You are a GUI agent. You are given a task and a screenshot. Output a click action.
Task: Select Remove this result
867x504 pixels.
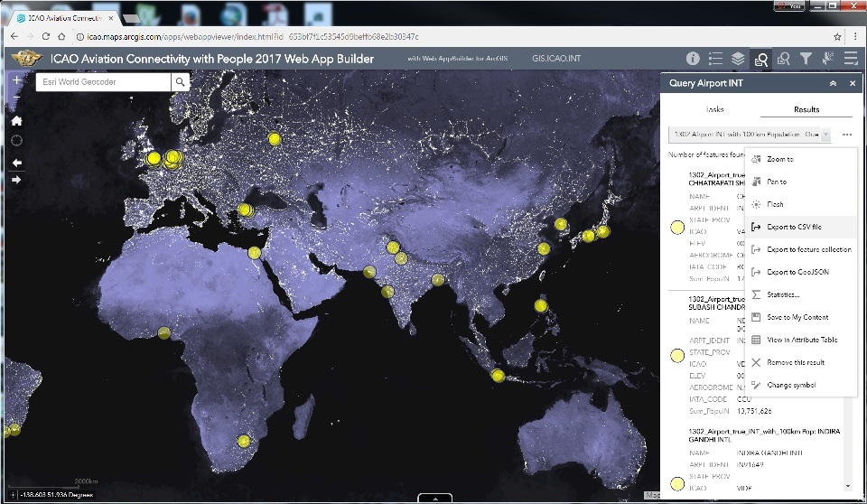click(x=801, y=362)
